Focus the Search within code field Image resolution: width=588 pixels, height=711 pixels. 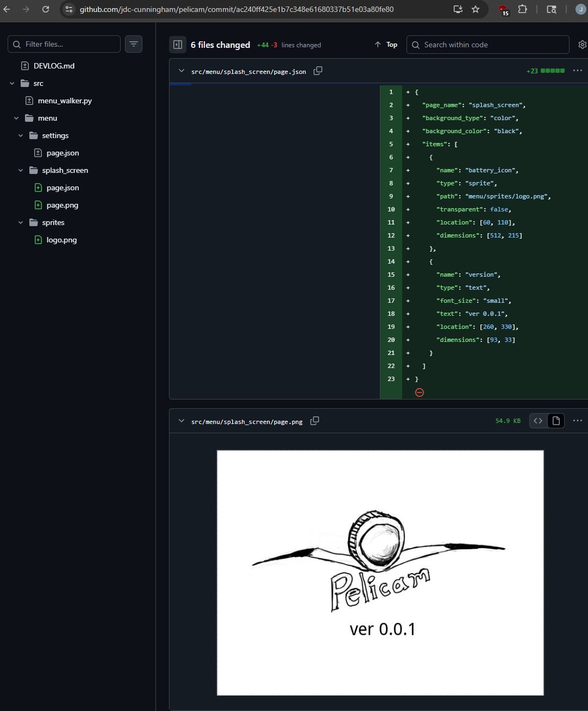[x=487, y=45]
